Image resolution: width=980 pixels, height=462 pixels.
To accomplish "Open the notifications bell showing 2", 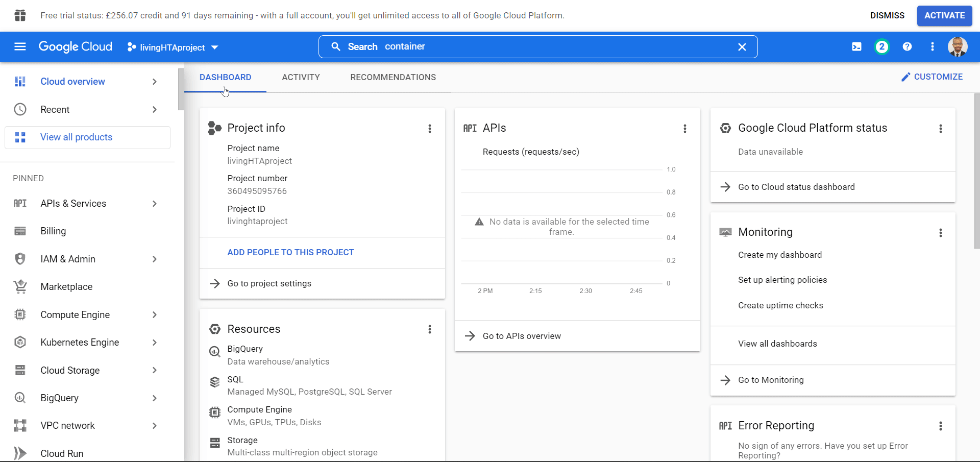I will (882, 46).
